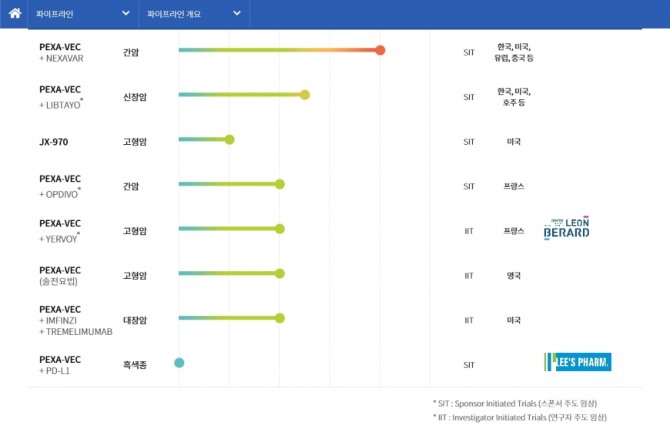670x432 pixels.
Task: Open the 파이프라인 dropdown menu
Action: pos(83,14)
